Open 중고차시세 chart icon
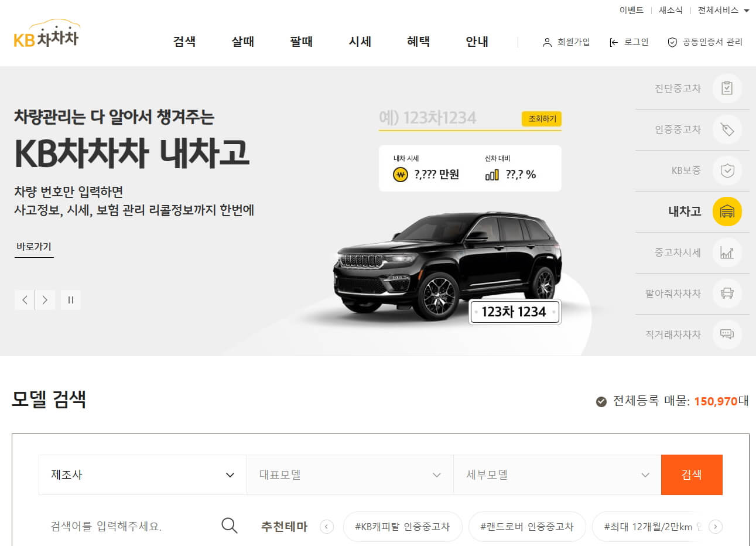This screenshot has width=756, height=546. pyautogui.click(x=727, y=252)
